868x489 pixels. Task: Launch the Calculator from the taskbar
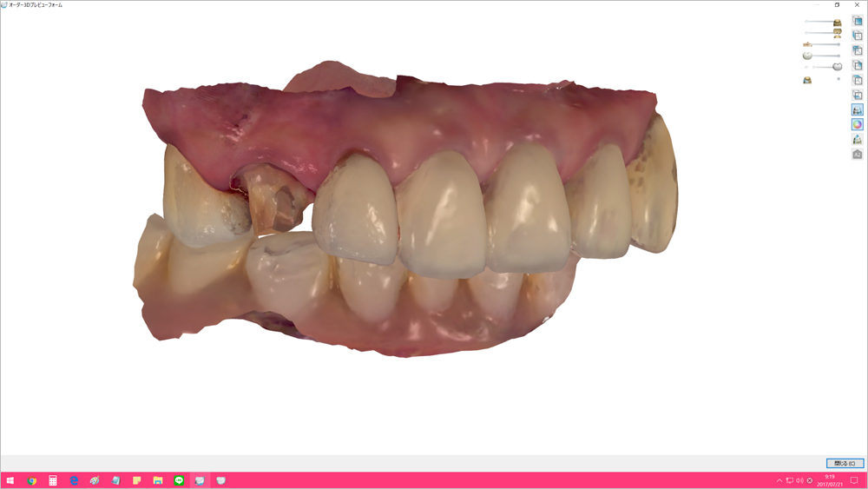(53, 480)
